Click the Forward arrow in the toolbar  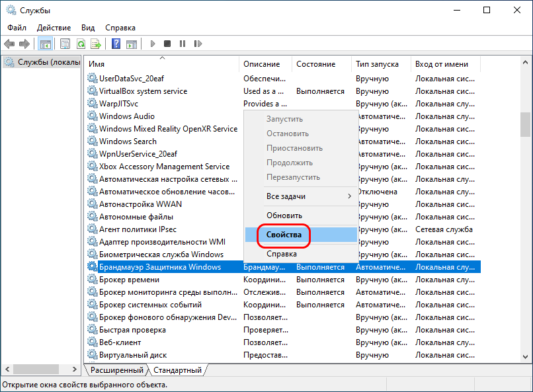24,44
